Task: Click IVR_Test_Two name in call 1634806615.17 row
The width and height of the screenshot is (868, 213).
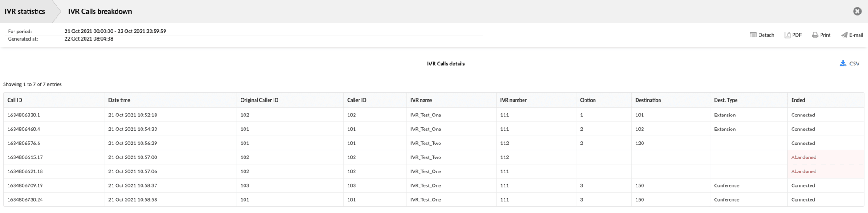Action: point(426,157)
